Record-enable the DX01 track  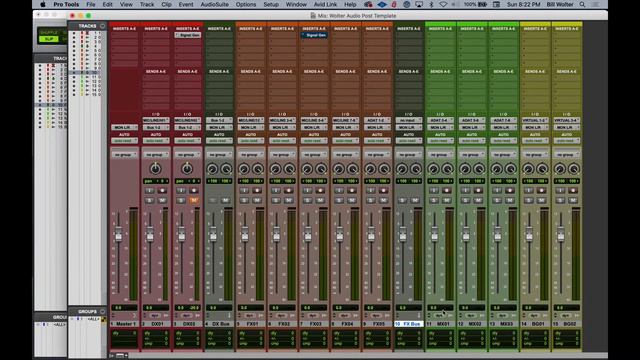pos(162,191)
